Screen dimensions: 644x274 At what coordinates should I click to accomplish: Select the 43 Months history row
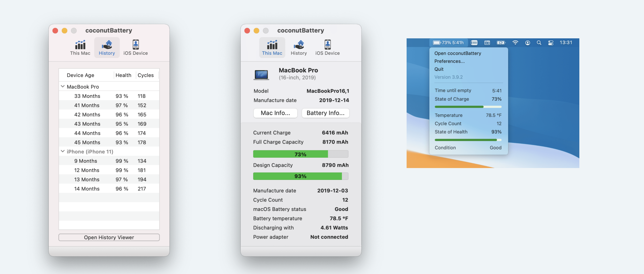[109, 124]
